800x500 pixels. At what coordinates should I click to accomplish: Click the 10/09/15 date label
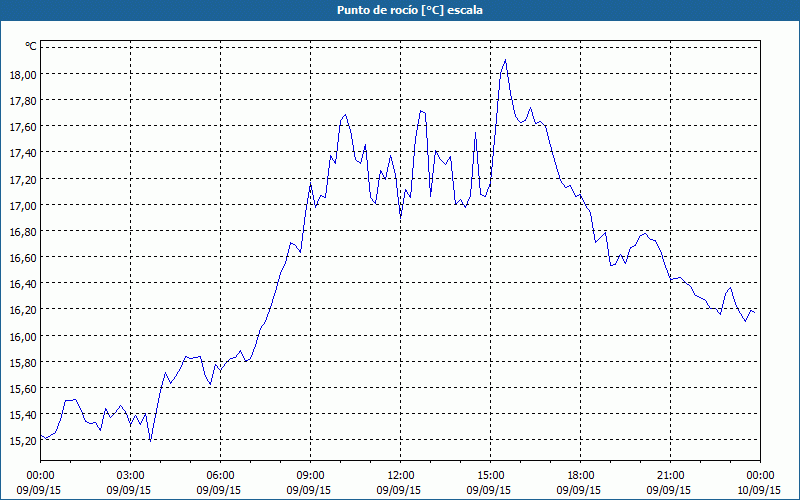(759, 490)
